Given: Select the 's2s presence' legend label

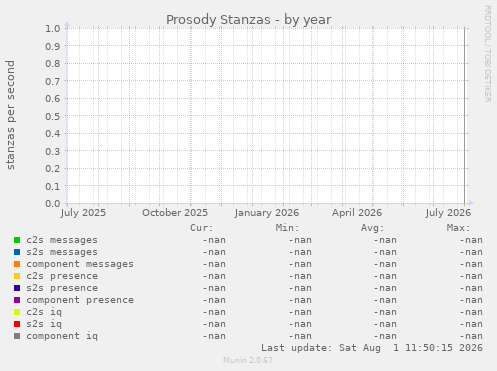Looking at the screenshot, I should (x=62, y=288).
